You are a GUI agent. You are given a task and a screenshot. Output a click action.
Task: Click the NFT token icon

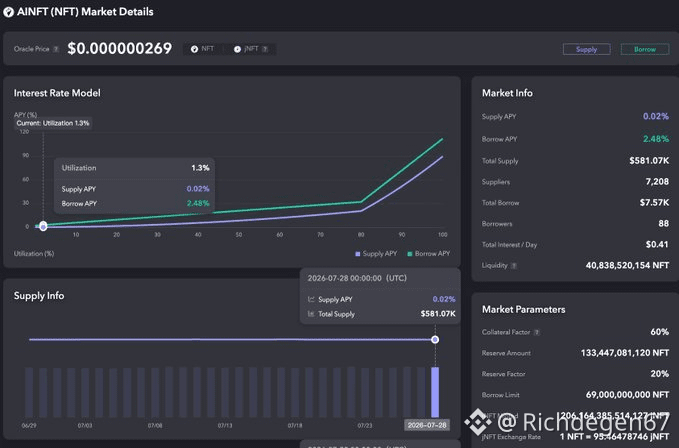pyautogui.click(x=194, y=49)
